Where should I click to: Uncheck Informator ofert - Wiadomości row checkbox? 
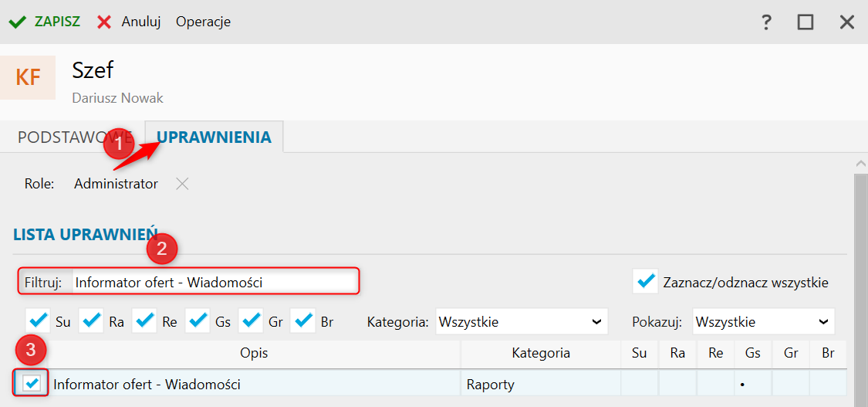(x=32, y=383)
